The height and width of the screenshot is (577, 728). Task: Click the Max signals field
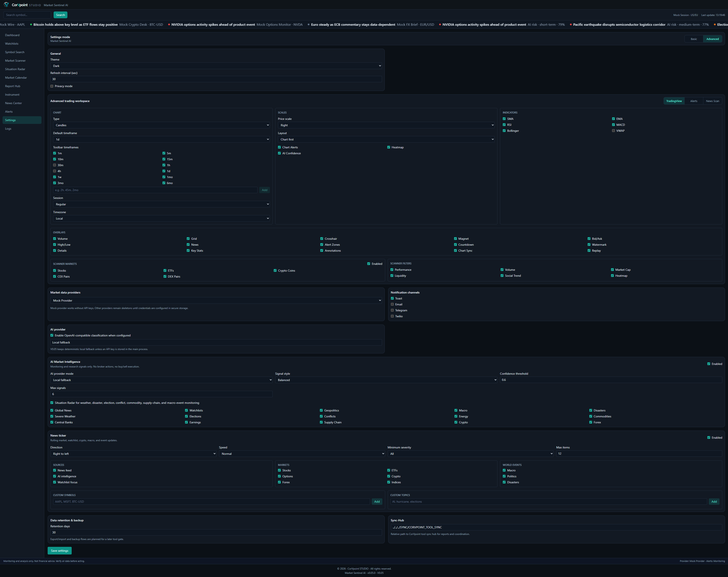point(161,394)
